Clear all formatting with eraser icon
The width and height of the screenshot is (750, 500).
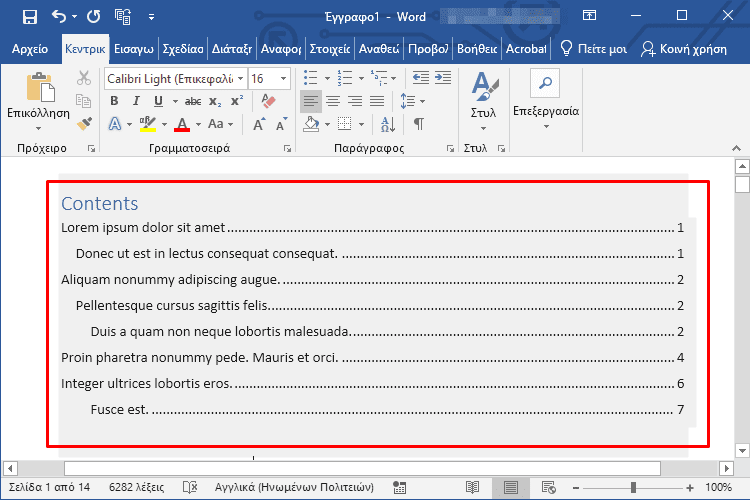[268, 101]
